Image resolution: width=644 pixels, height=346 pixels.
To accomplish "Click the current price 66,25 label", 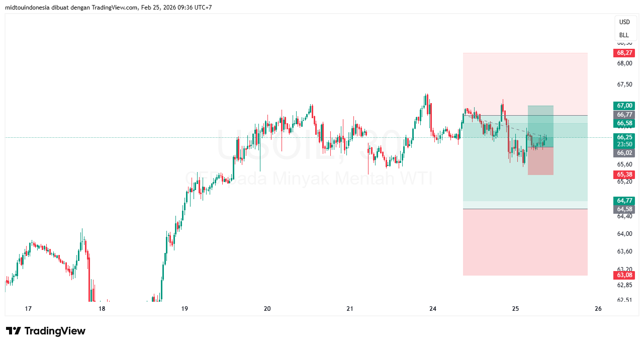I will click(x=624, y=137).
